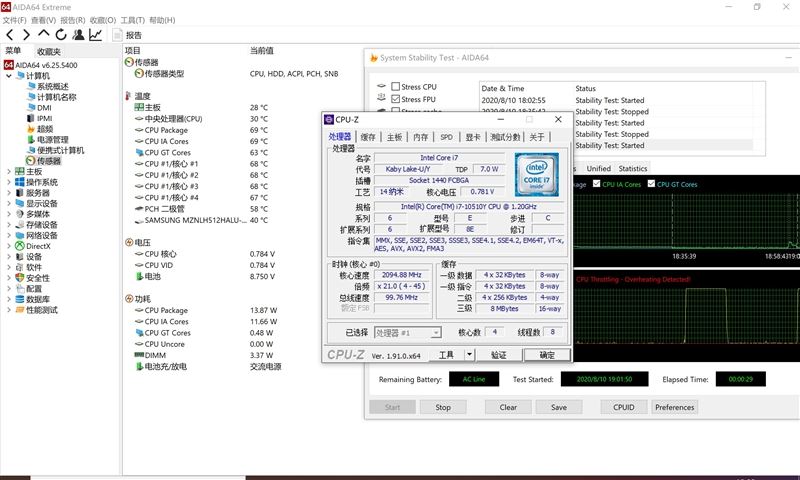800x480 pixels.
Task: Collapse the 计算机 tree node
Action: pos(9,76)
